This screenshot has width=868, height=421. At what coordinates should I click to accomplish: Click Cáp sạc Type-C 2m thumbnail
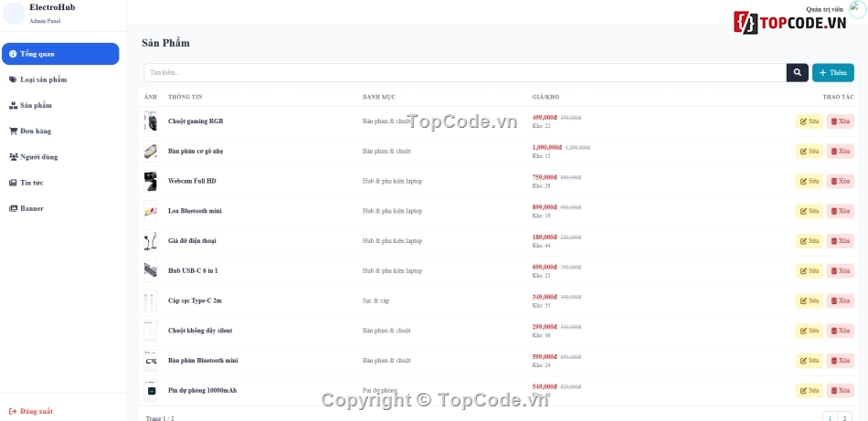[x=151, y=300]
